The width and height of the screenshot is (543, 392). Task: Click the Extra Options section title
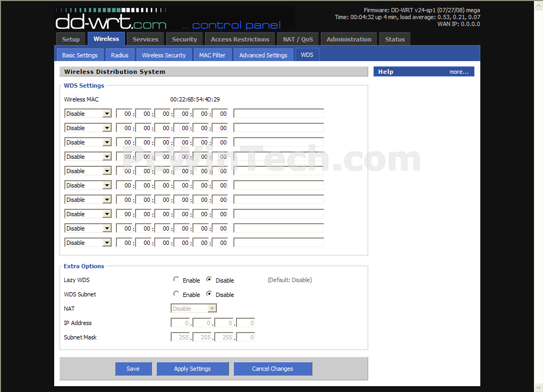tap(84, 266)
